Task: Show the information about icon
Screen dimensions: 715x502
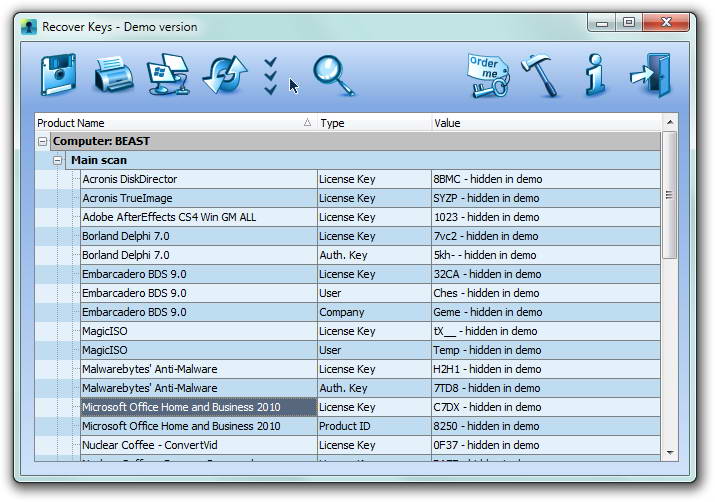Action: tap(594, 75)
